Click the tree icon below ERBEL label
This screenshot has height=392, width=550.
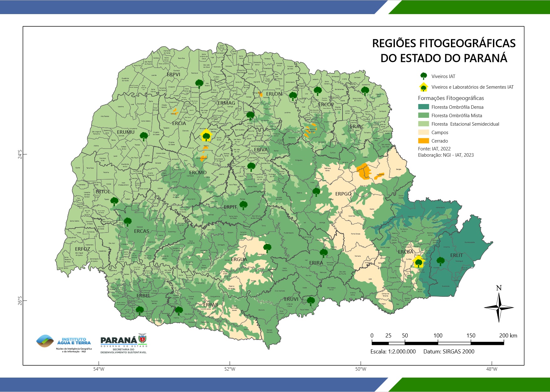click(140, 311)
